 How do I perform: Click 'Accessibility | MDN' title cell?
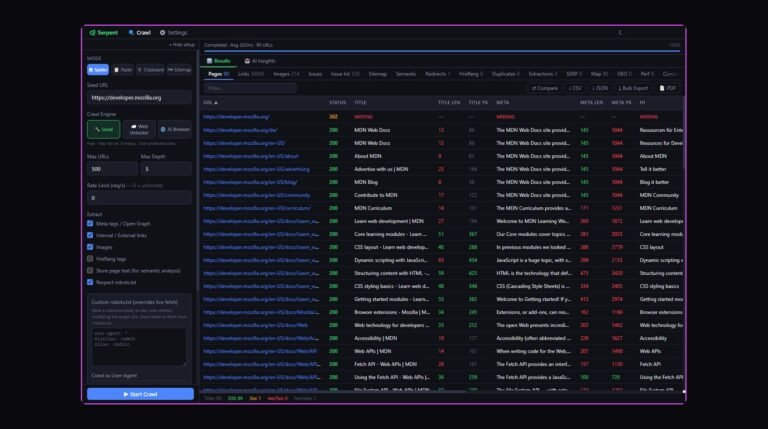tap(376, 338)
